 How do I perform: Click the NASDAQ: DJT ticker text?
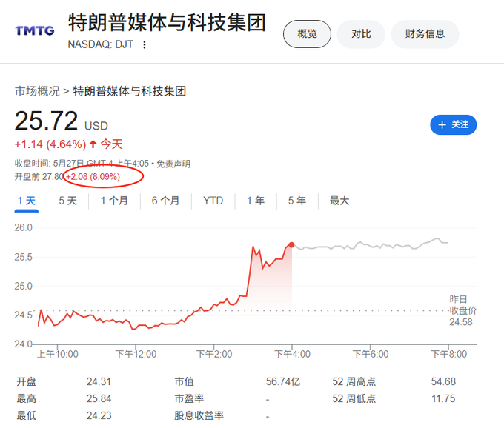point(100,44)
